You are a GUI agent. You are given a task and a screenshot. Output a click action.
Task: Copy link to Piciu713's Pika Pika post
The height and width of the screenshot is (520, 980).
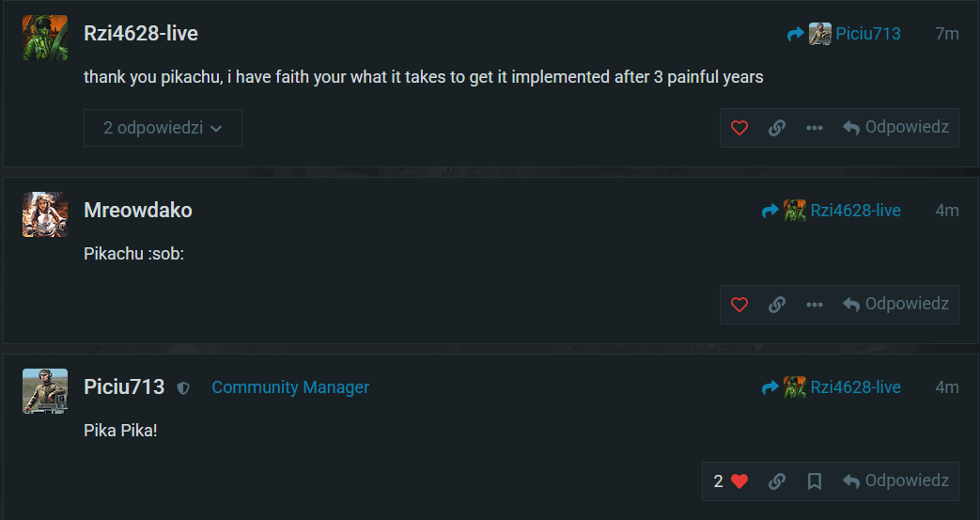[x=777, y=481]
